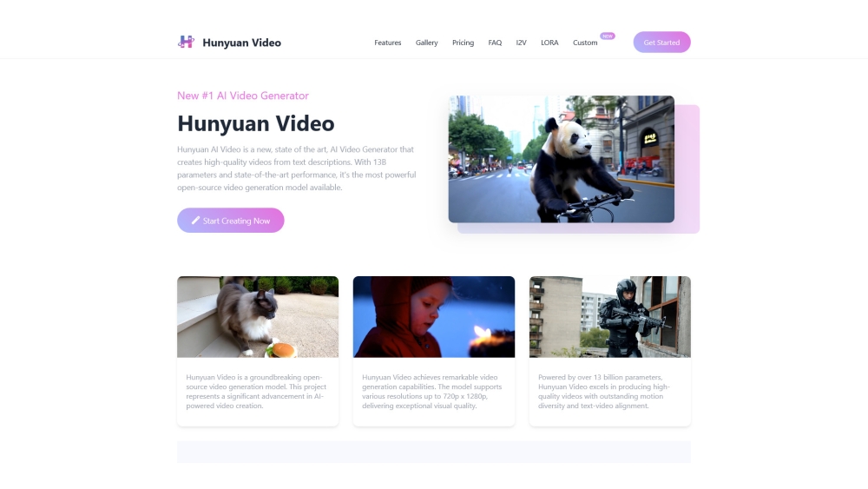Click the Hunyuan Video logo icon
The height and width of the screenshot is (489, 868).
tap(186, 42)
